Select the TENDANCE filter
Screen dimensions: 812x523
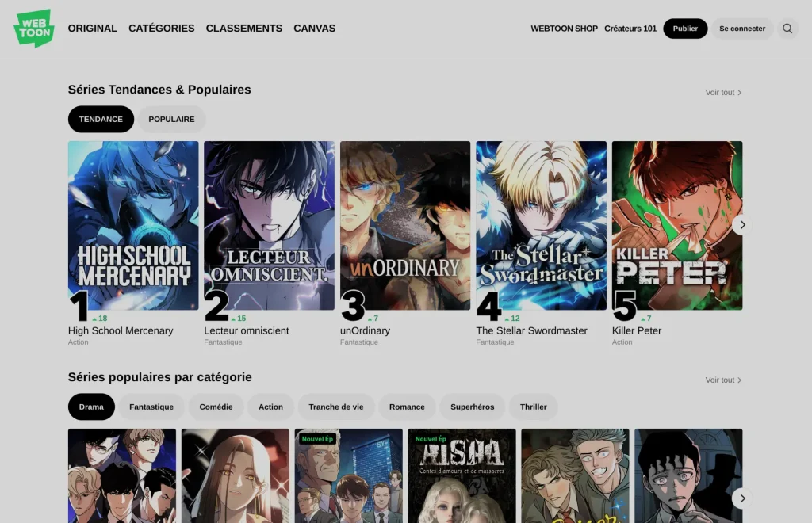(101, 119)
